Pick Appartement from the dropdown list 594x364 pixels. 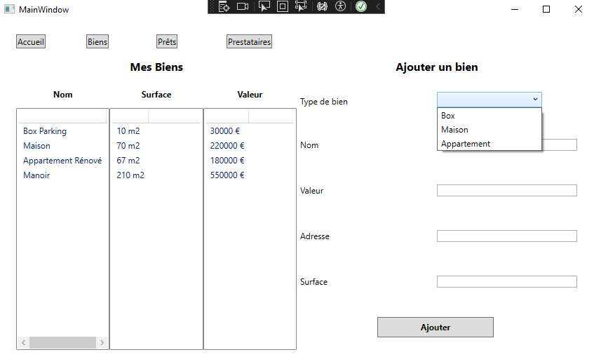pyautogui.click(x=466, y=144)
